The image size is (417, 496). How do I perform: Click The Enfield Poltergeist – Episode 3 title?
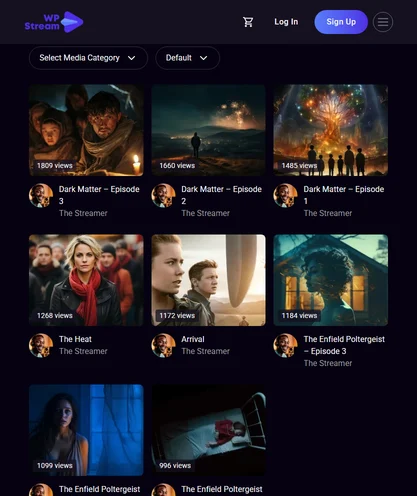pyautogui.click(x=344, y=345)
